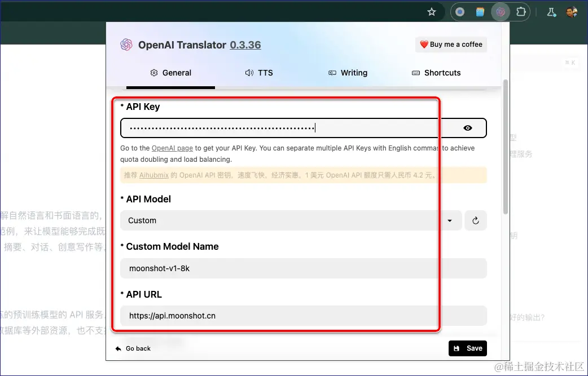
Task: Refresh the API Model list
Action: [x=476, y=220]
